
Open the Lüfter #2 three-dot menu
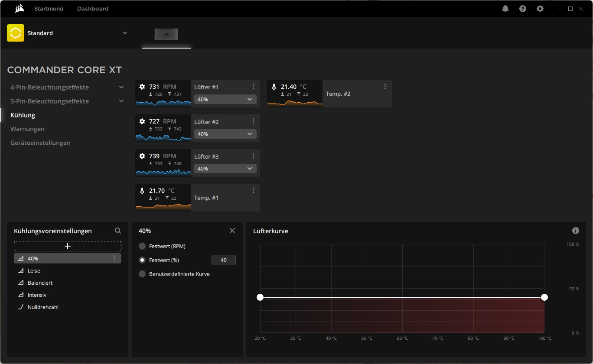254,121
